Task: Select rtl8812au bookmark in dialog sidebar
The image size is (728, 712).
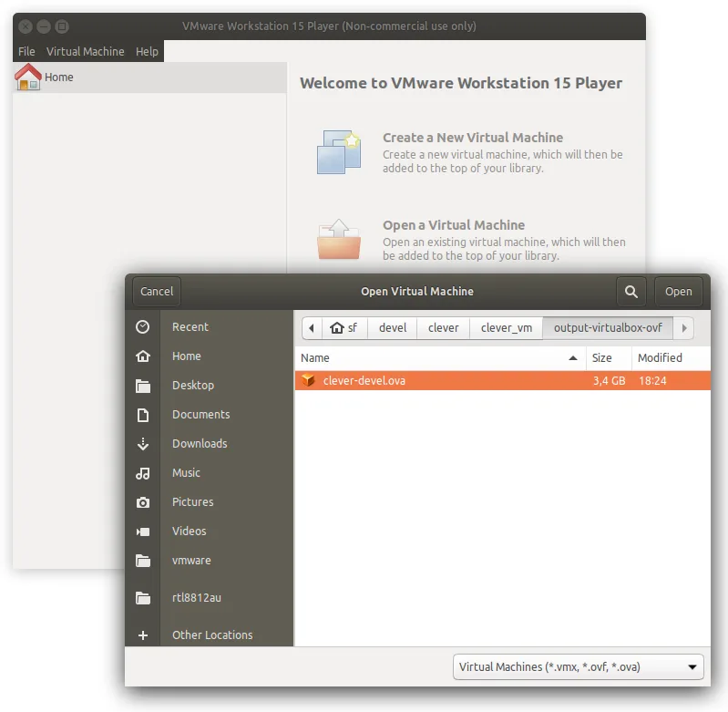Action: click(197, 598)
